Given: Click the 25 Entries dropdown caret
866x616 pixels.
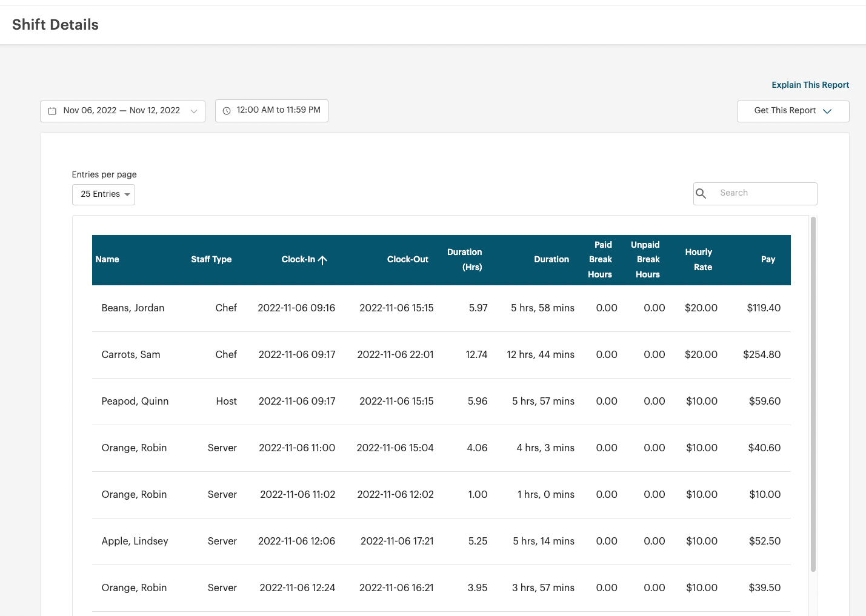Looking at the screenshot, I should coord(127,194).
